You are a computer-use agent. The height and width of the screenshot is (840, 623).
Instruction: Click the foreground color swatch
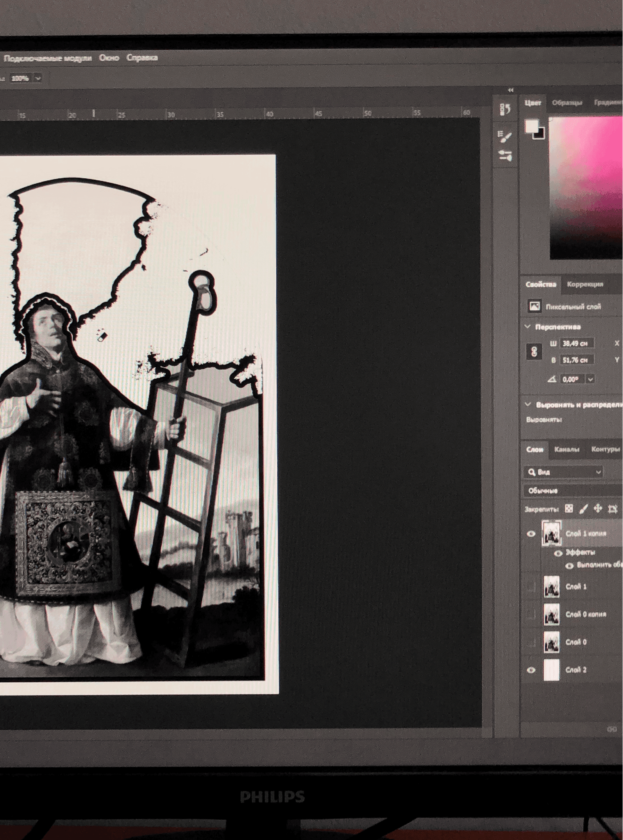point(531,126)
